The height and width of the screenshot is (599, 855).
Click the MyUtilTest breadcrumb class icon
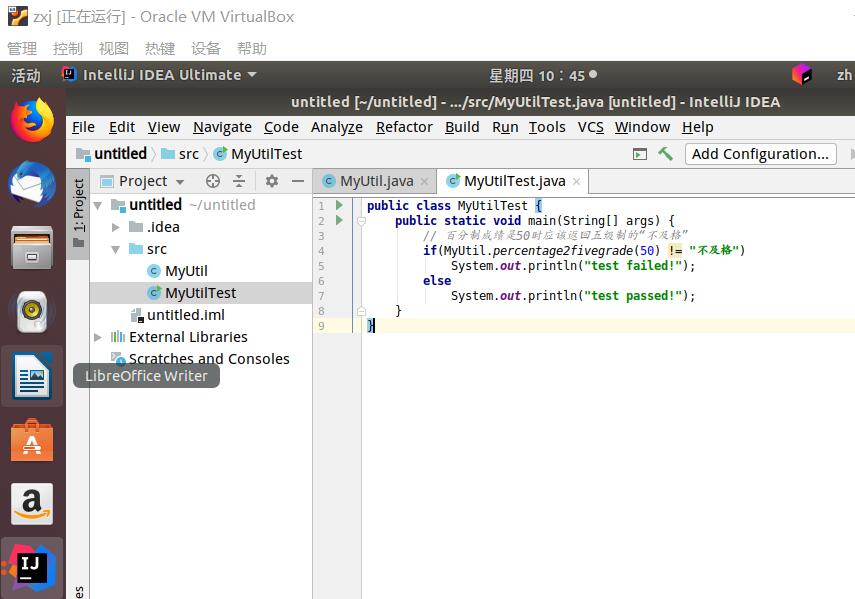tap(220, 154)
